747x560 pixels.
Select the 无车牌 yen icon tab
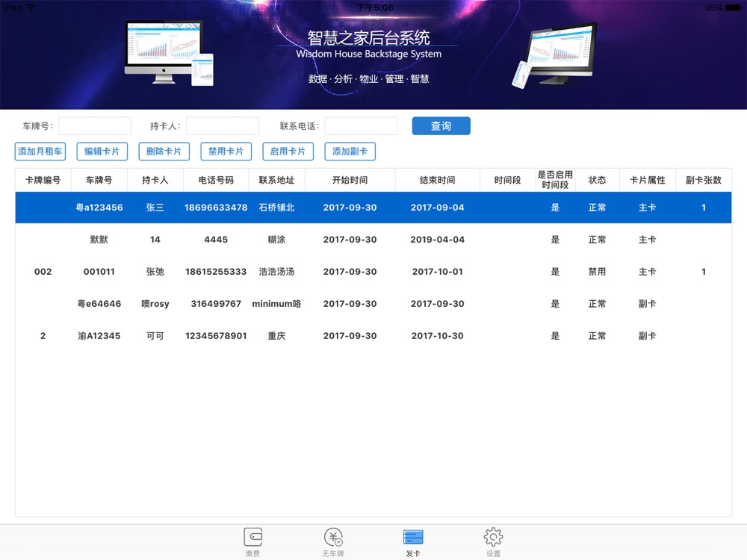click(333, 538)
